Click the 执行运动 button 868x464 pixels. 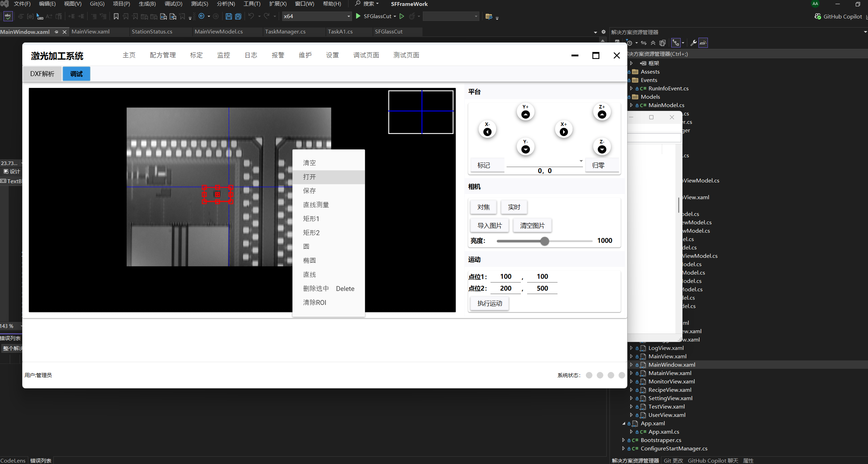click(x=489, y=304)
